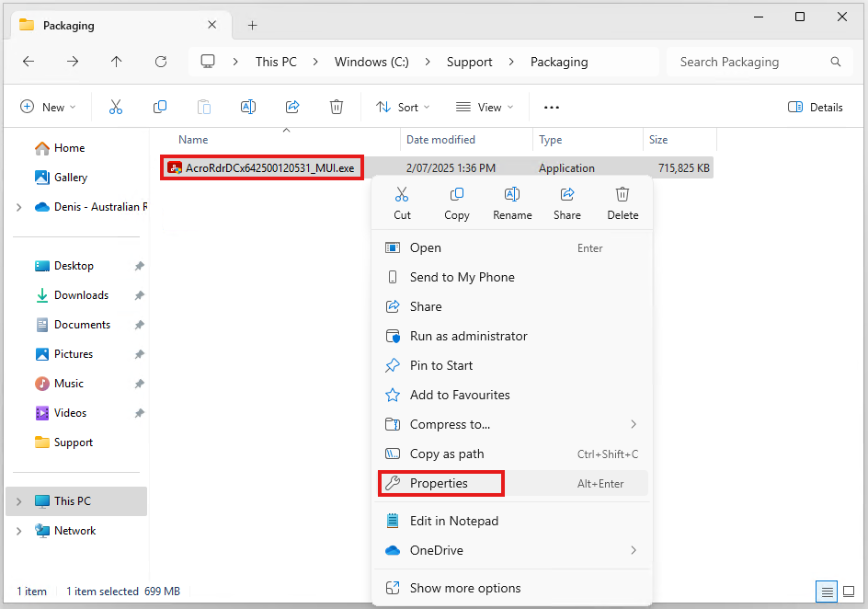Toggle the Details pane

pos(816,108)
